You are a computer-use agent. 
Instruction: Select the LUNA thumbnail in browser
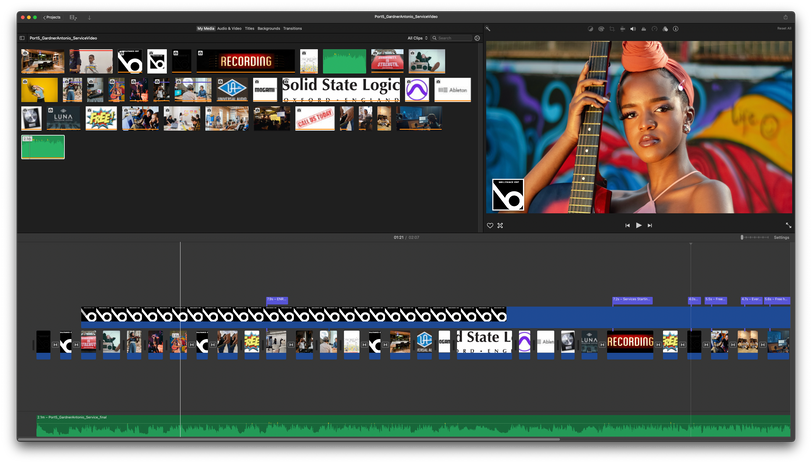(63, 118)
